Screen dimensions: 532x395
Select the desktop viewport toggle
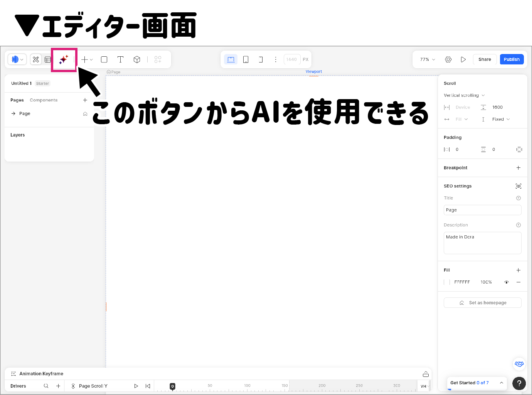[x=231, y=59]
